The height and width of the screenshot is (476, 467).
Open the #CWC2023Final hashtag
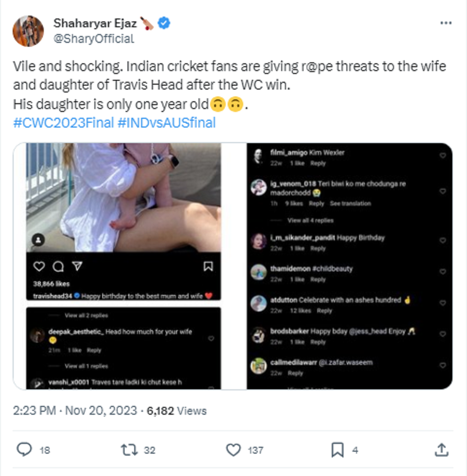(63, 123)
